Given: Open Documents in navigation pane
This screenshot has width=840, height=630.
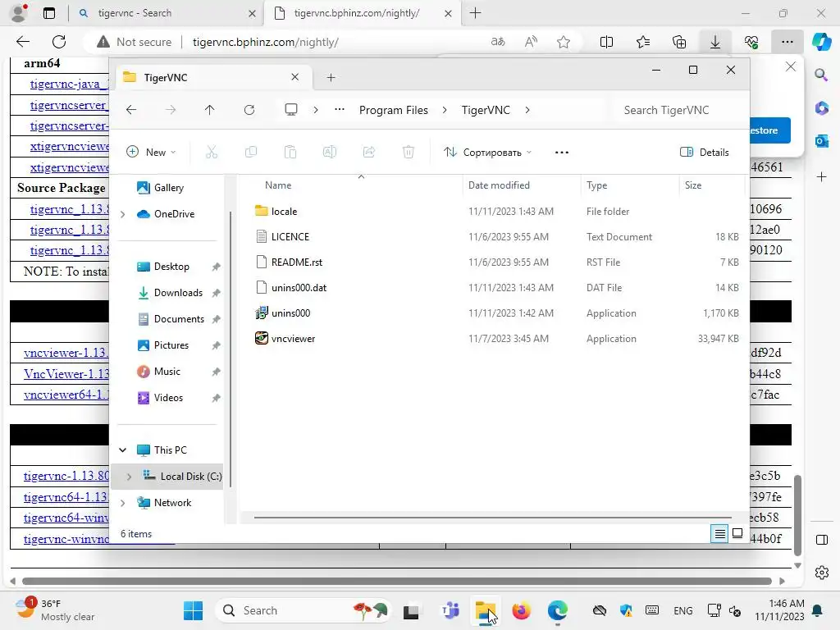Looking at the screenshot, I should [x=179, y=319].
